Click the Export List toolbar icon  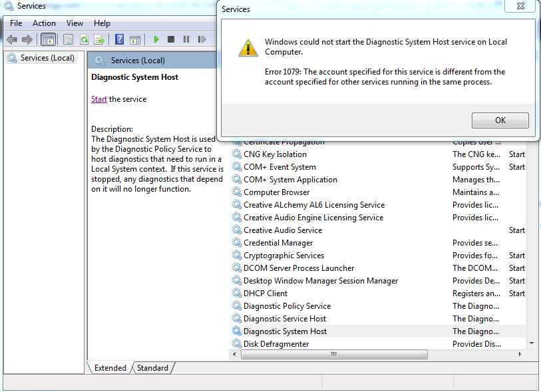coord(99,40)
